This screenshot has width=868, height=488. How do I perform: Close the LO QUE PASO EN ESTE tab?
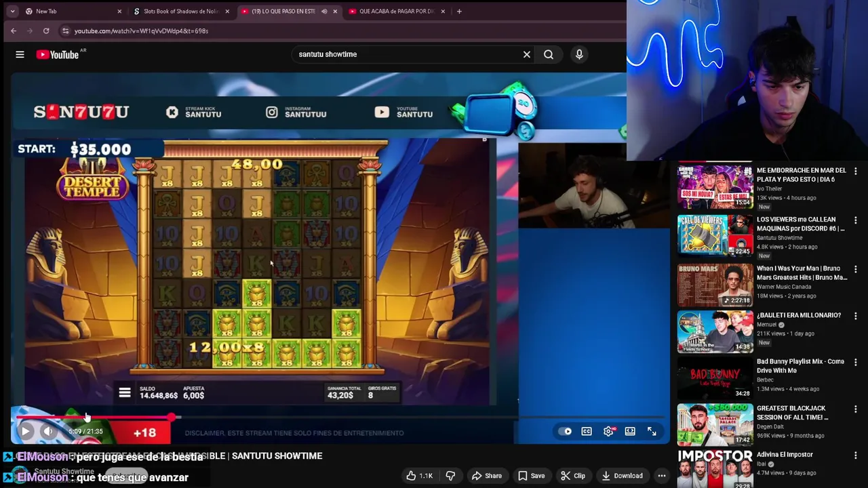(335, 11)
